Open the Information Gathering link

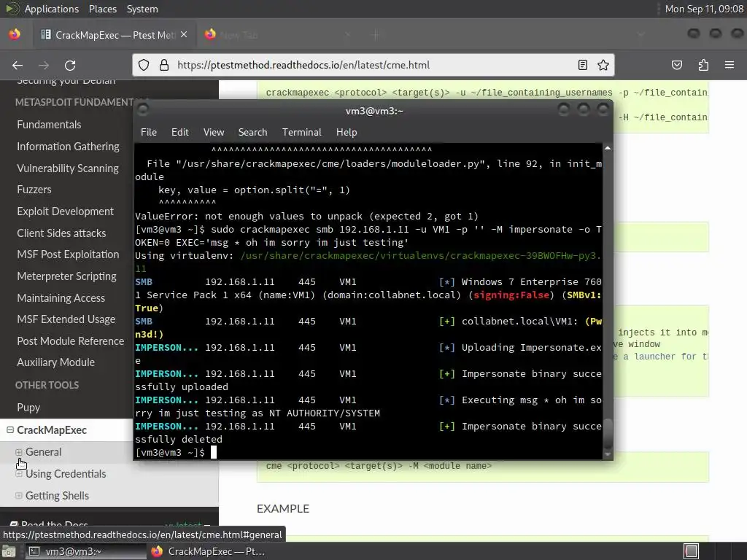click(x=68, y=147)
